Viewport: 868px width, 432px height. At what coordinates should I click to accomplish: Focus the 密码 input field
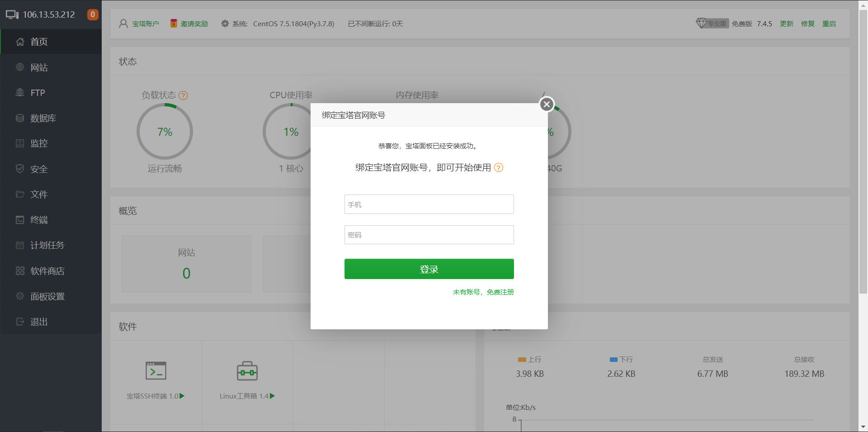pyautogui.click(x=429, y=235)
